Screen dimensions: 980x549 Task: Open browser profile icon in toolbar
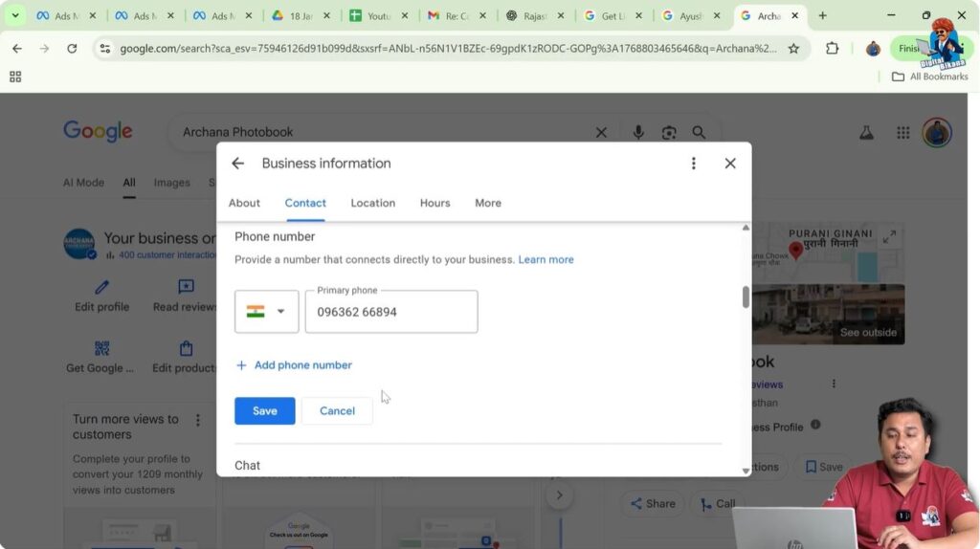click(x=873, y=48)
